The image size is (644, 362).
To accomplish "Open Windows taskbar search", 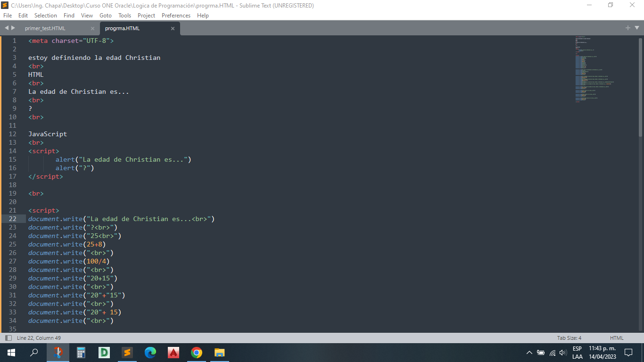I will pyautogui.click(x=34, y=353).
